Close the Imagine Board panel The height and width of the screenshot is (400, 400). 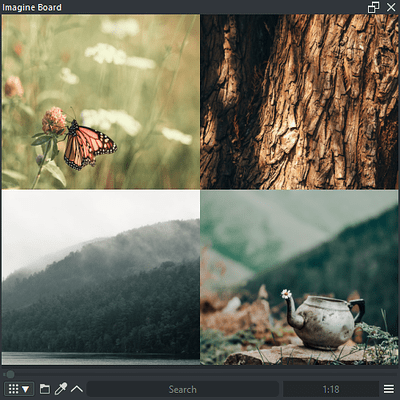(x=391, y=7)
